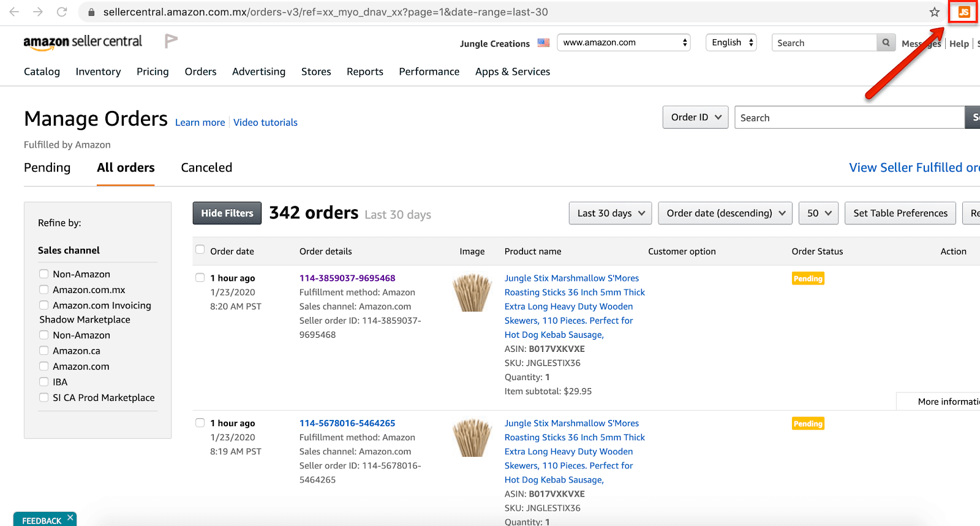
Task: Switch to the Pending orders tab
Action: click(47, 167)
